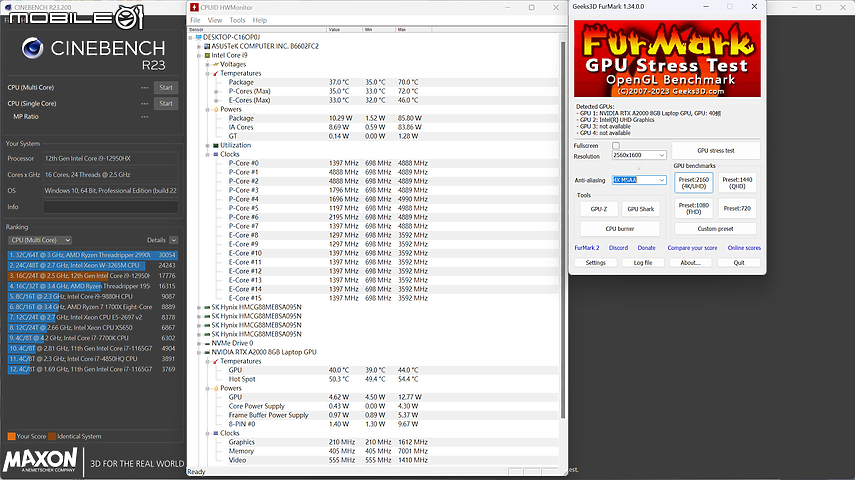The image size is (855, 480).
Task: Launch the GPU stress test button
Action: (715, 151)
